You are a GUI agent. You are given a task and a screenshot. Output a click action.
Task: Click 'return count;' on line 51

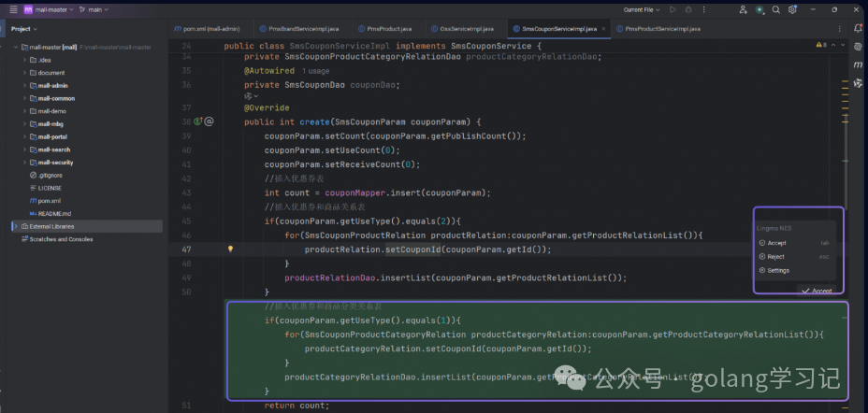[297, 406]
